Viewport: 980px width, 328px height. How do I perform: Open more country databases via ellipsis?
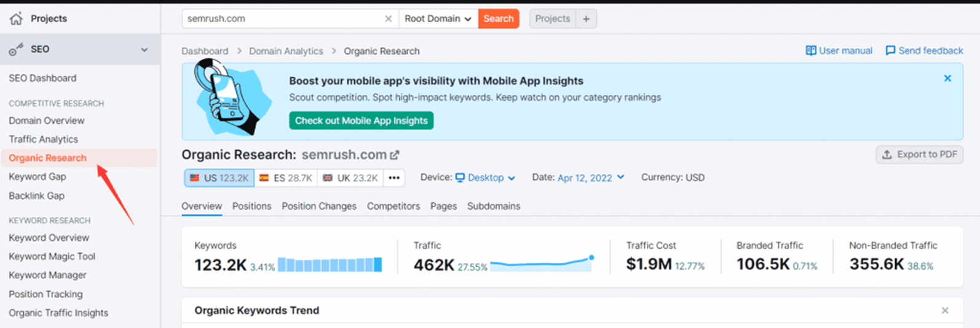point(394,178)
